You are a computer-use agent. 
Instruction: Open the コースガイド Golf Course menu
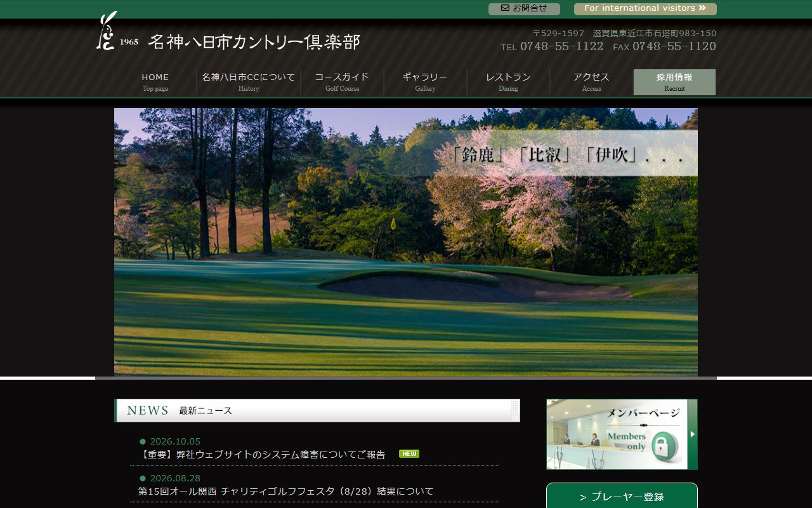tap(343, 83)
